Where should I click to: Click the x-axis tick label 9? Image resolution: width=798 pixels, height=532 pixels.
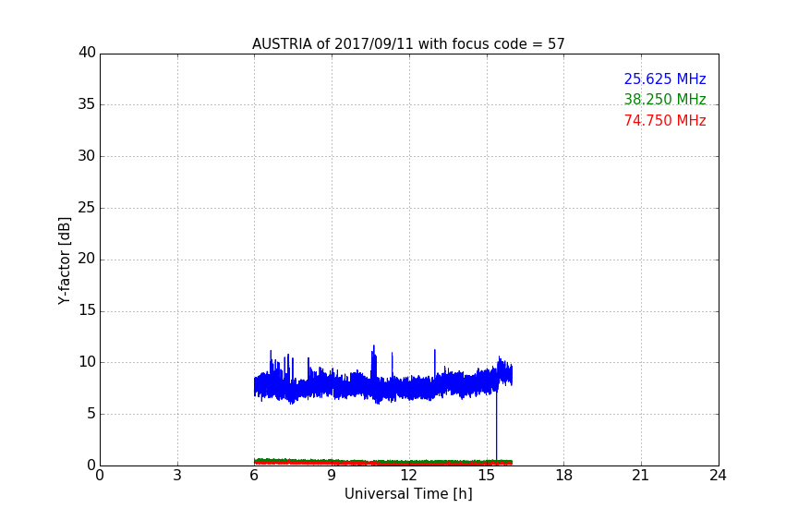pyautogui.click(x=332, y=476)
